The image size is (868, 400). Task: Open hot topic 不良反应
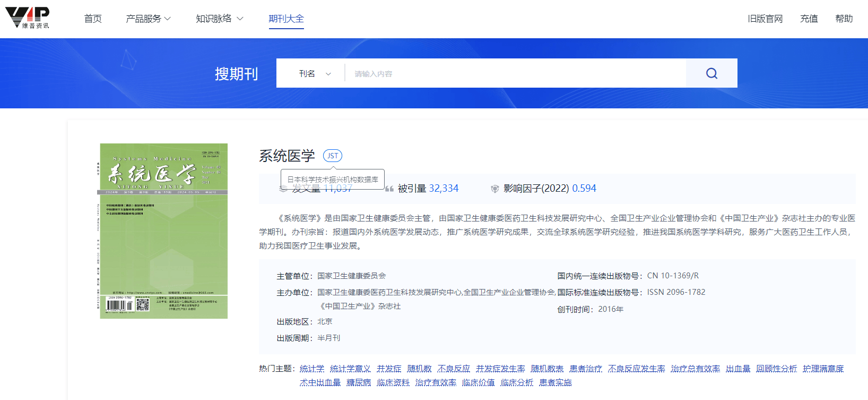[454, 369]
